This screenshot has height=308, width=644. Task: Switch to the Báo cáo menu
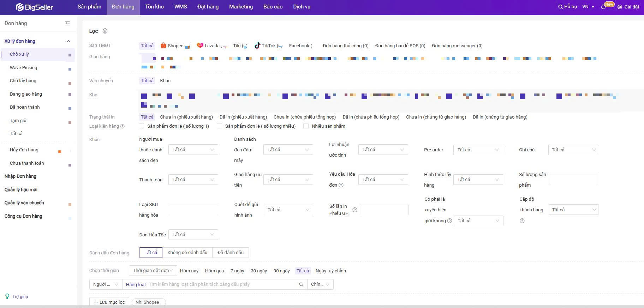pyautogui.click(x=273, y=7)
